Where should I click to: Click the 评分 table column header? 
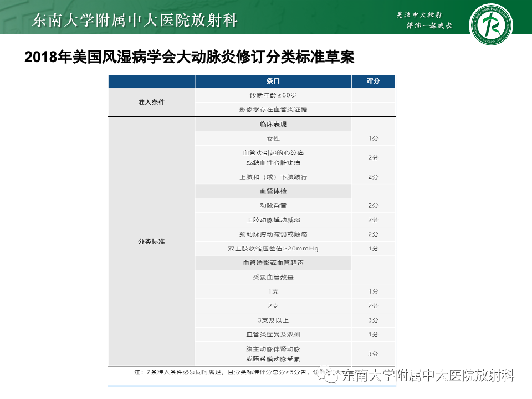(x=373, y=81)
